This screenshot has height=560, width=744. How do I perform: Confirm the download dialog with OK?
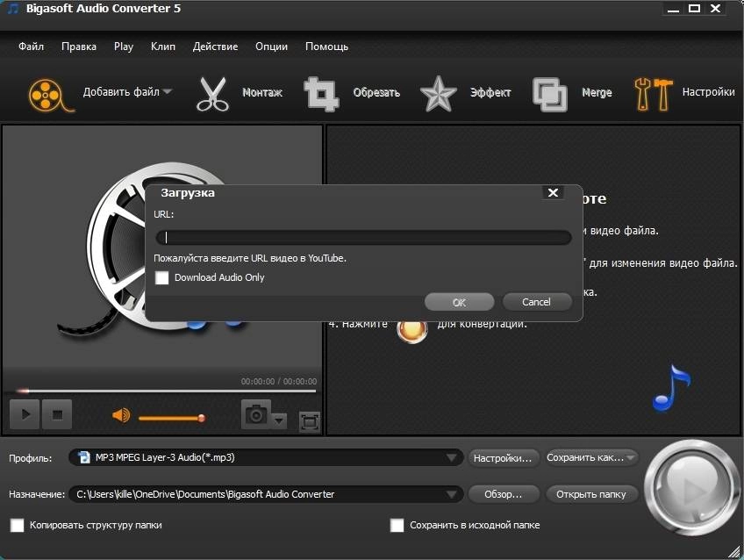(x=459, y=302)
